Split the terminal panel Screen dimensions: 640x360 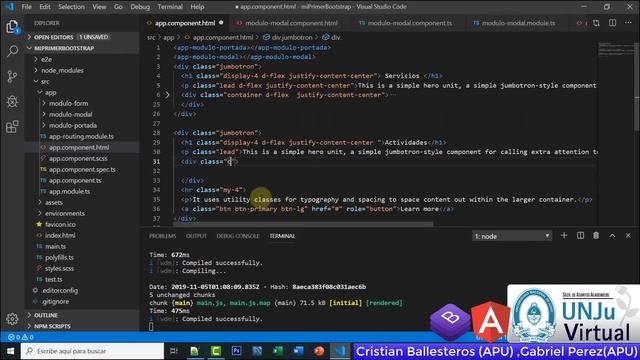(x=580, y=236)
